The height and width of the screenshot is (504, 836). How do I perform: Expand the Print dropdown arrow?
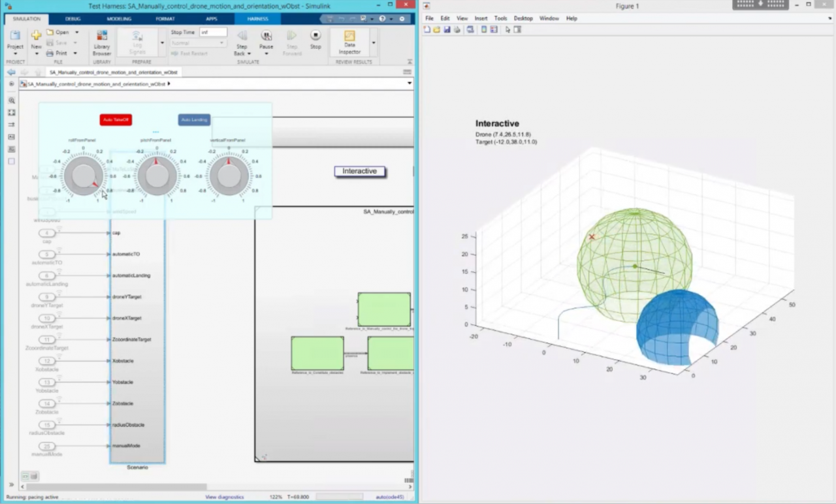(x=74, y=53)
